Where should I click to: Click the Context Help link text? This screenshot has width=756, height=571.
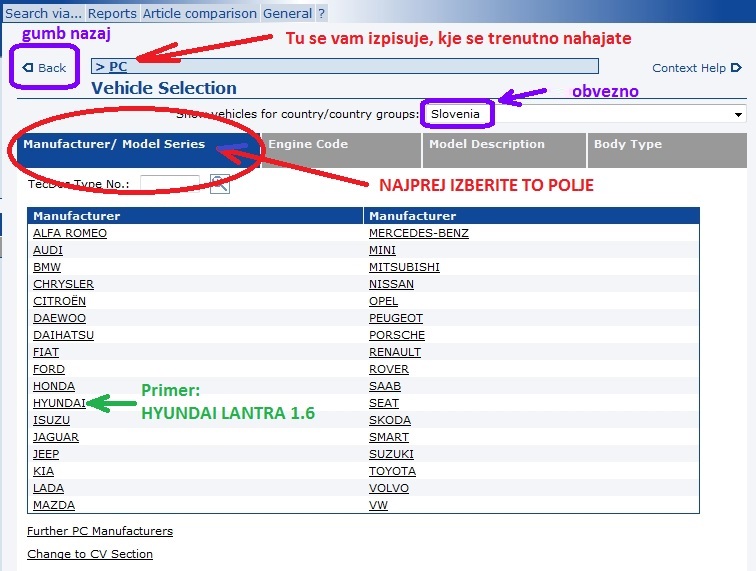pos(689,68)
